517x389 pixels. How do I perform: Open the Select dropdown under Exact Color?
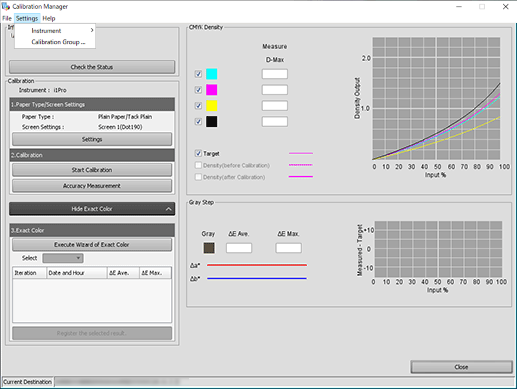point(63,258)
